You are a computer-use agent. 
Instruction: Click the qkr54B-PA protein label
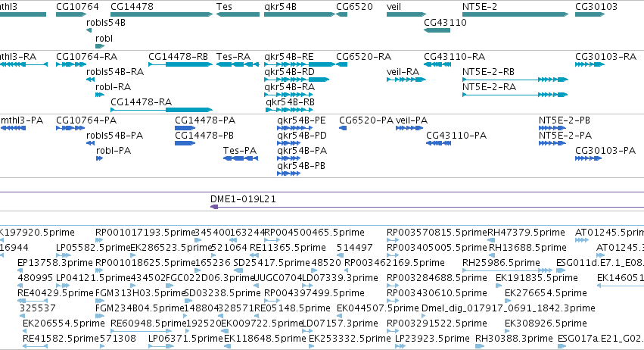coord(302,151)
